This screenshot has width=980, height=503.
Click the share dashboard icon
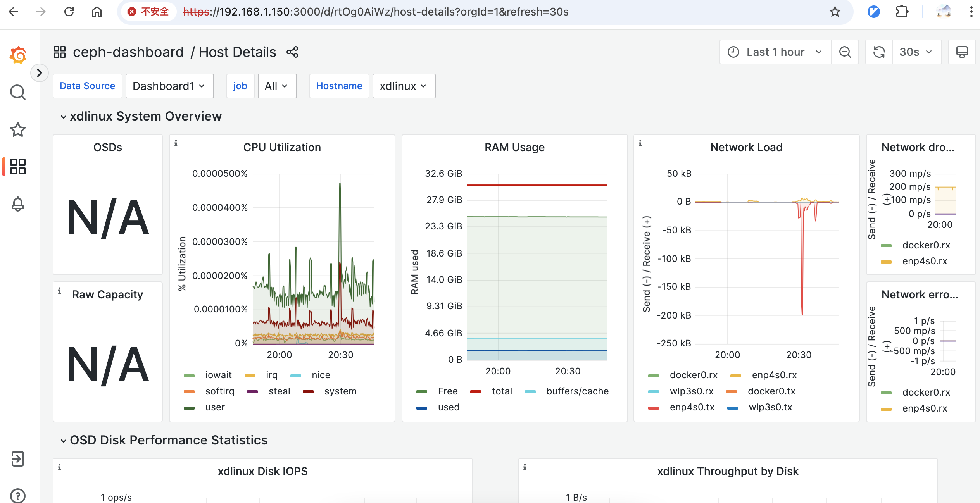tap(292, 52)
